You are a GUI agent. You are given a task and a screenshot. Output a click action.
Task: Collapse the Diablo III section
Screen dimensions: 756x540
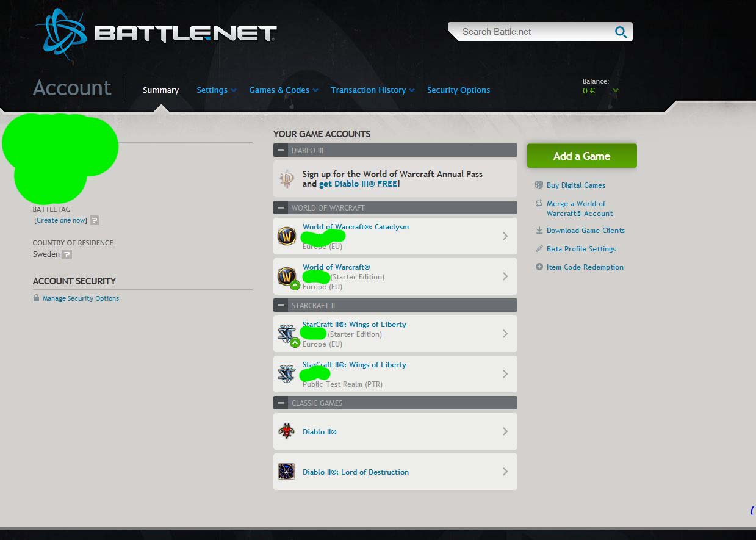(x=281, y=150)
